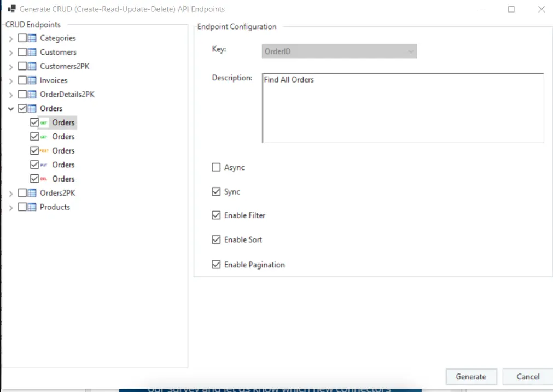Disable the Enable Sort checkbox
The width and height of the screenshot is (553, 392).
click(216, 240)
